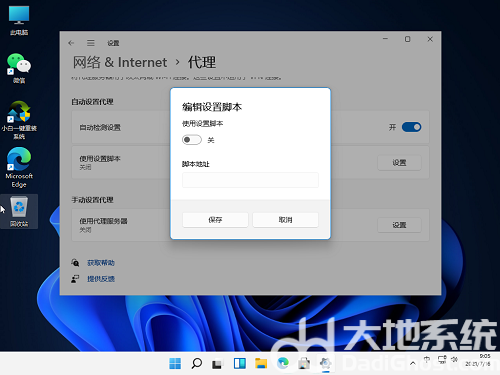Select 回收站 desktop icon
Image resolution: width=500 pixels, height=375 pixels.
19,211
